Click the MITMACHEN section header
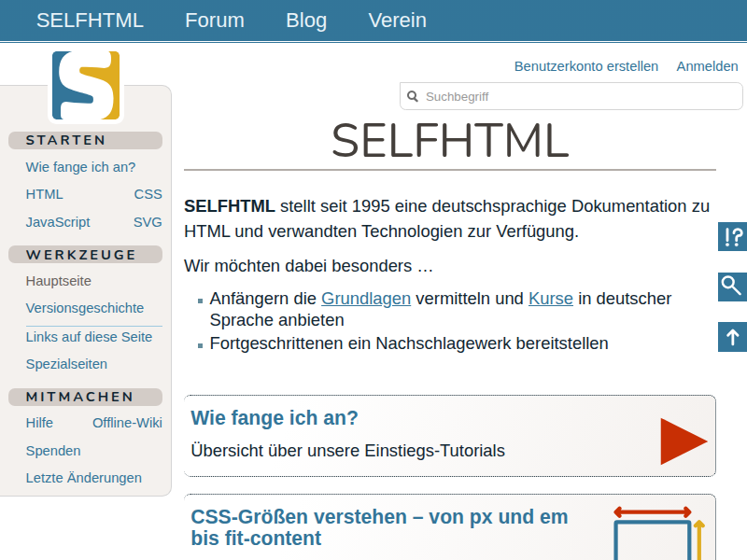This screenshot has height=560, width=747. tap(85, 398)
